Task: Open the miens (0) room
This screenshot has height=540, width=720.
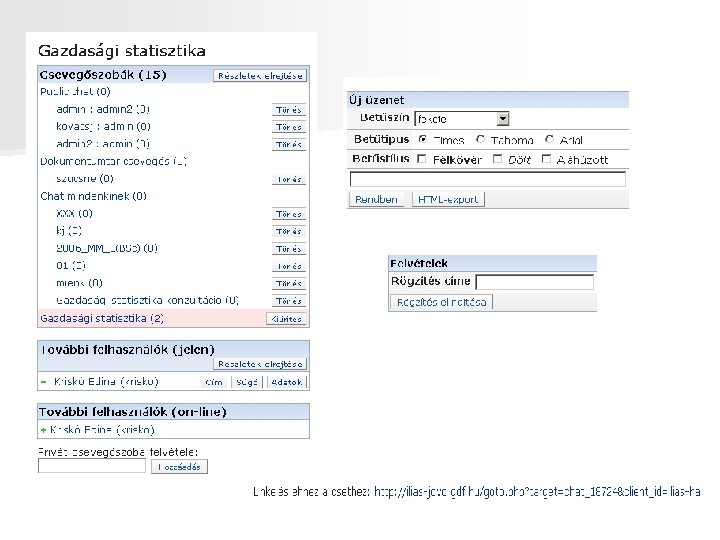Action: point(79,283)
